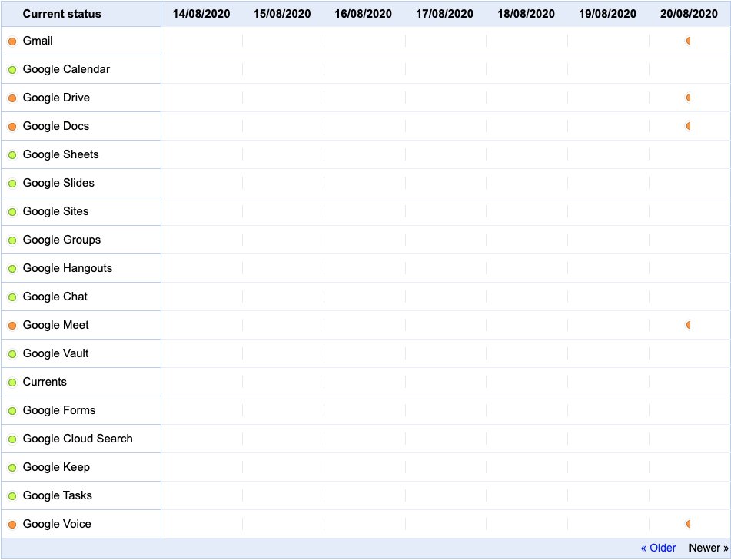This screenshot has height=560, width=731.
Task: Select the Google Groups service name
Action: [x=61, y=240]
